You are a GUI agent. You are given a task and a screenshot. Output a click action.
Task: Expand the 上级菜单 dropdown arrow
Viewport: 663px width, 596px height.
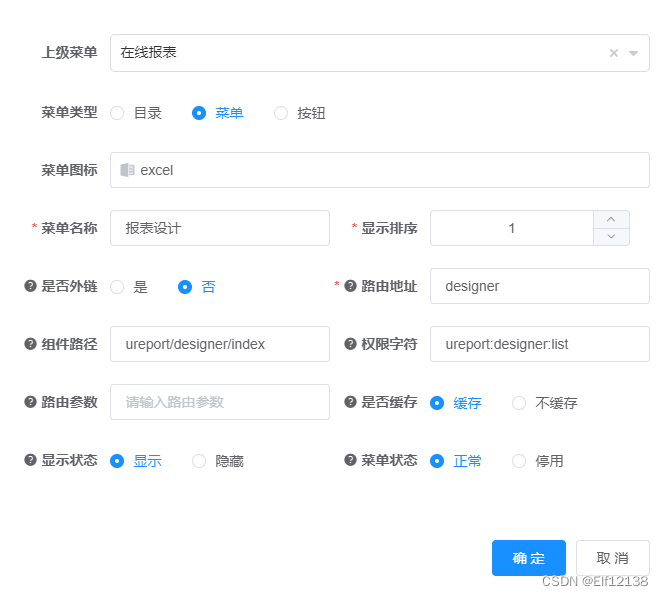[x=633, y=53]
